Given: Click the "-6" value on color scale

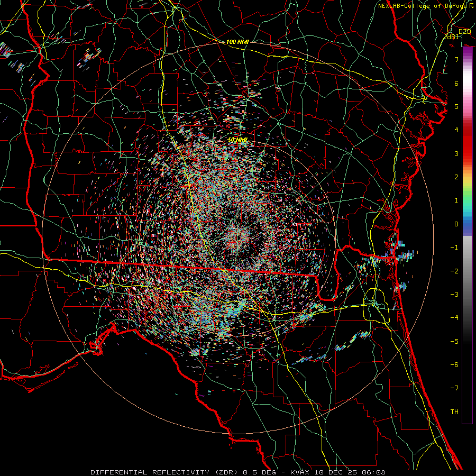Looking at the screenshot, I should click(454, 365).
